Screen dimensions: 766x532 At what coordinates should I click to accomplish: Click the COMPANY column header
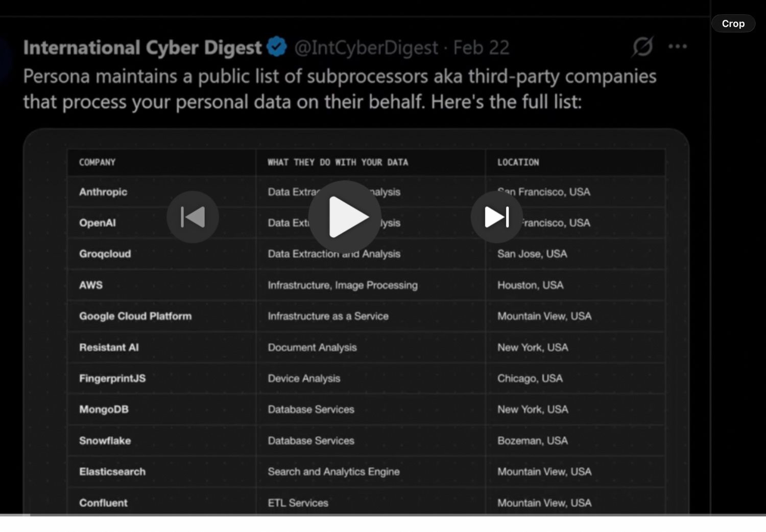point(97,162)
